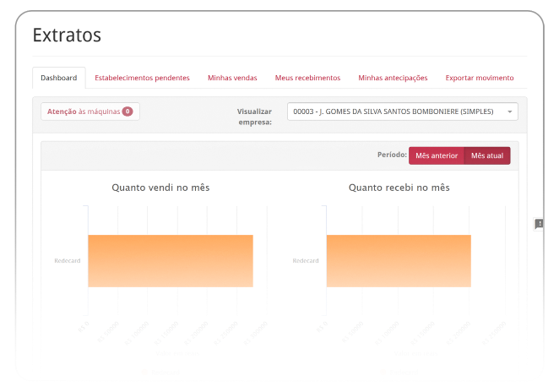Click orange bar in Quanto recebi chart
Viewport: 559px width, 392px height.
398,260
